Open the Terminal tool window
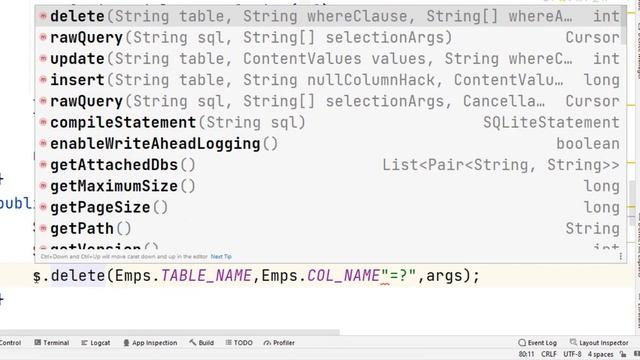The image size is (640, 360). tap(51, 343)
